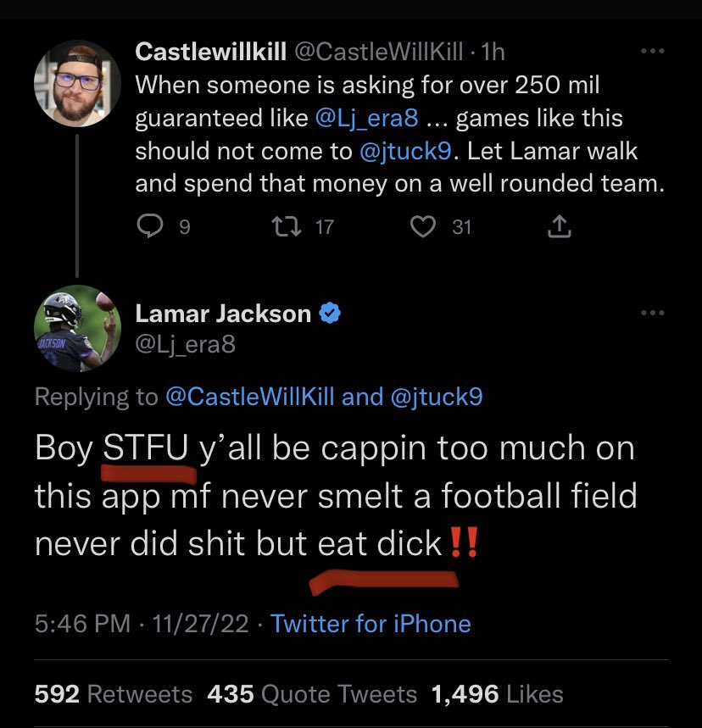View the 592 Retweets list

(114, 694)
